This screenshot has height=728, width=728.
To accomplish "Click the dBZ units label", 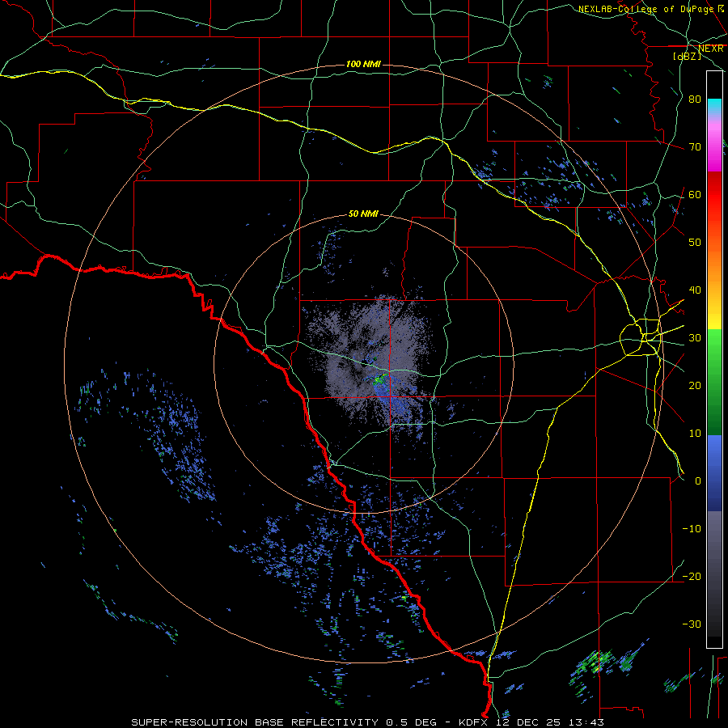I will 687,56.
